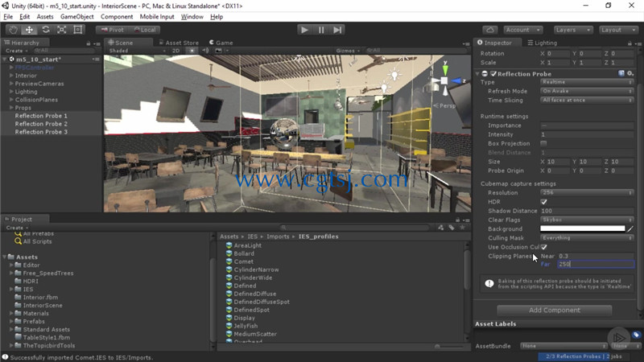Open Refresh Mode On Awake dropdown
This screenshot has width=644, height=362.
tap(587, 91)
